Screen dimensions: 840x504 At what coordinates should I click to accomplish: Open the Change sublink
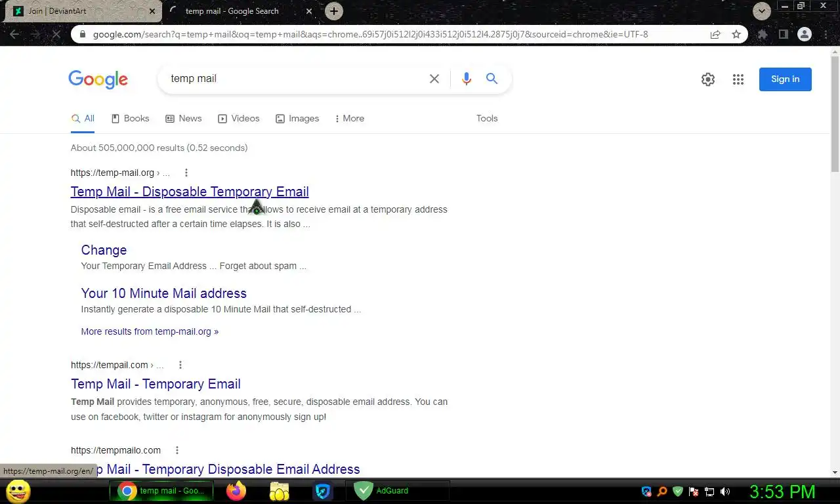pyautogui.click(x=104, y=250)
